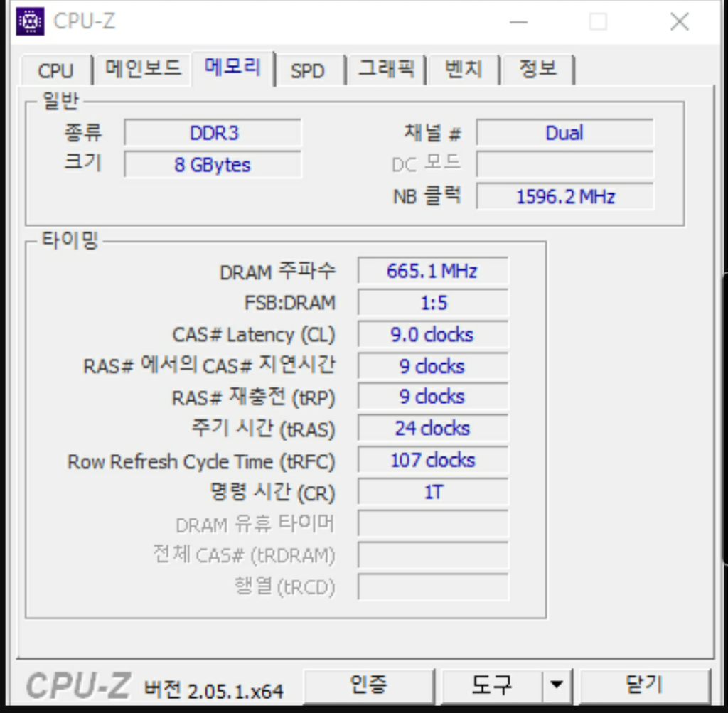The image size is (728, 713).
Task: Open the 메인보드 tab
Action: [143, 69]
